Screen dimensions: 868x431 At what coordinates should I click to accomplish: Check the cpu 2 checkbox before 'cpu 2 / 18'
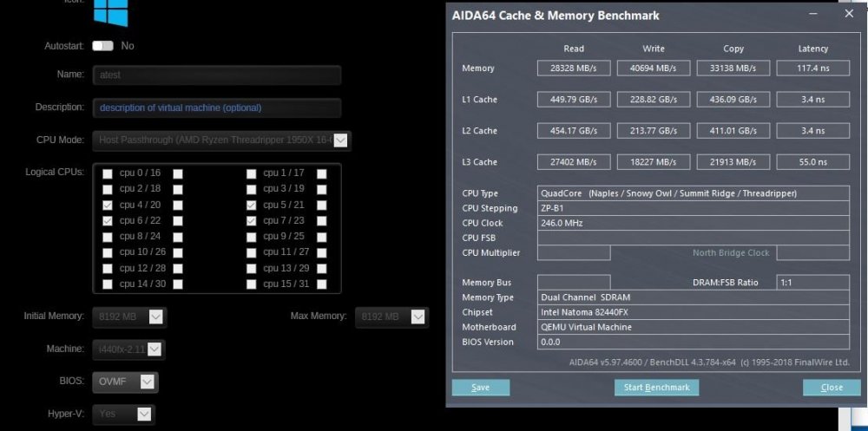click(x=108, y=189)
